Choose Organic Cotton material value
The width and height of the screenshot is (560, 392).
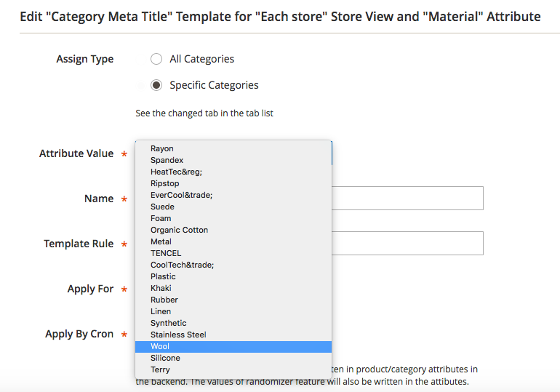179,230
